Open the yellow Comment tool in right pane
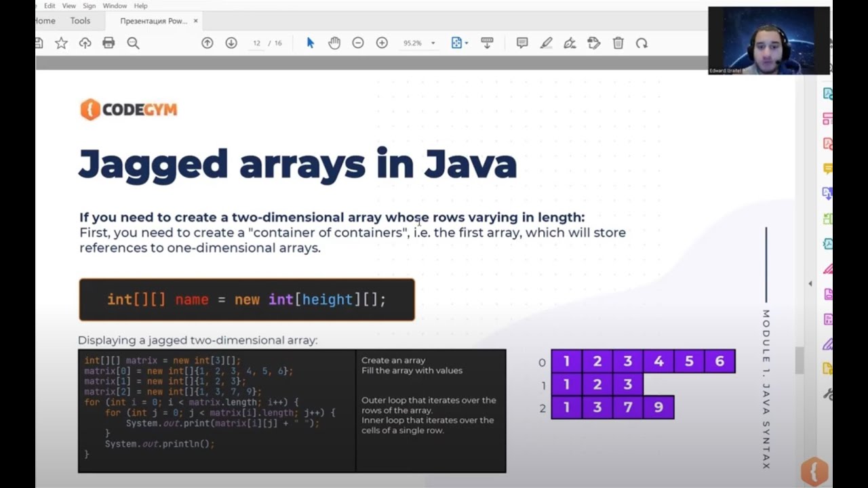Screen dimensions: 868x488 (x=827, y=168)
